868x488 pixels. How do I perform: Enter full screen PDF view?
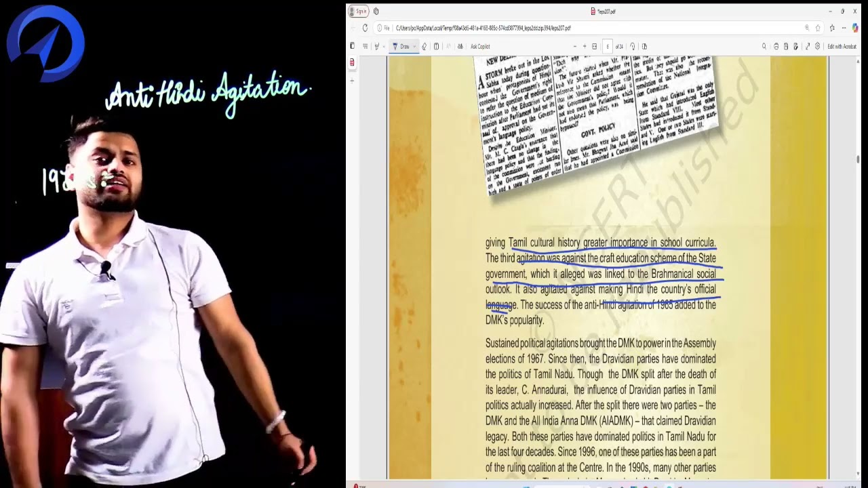pyautogui.click(x=808, y=46)
